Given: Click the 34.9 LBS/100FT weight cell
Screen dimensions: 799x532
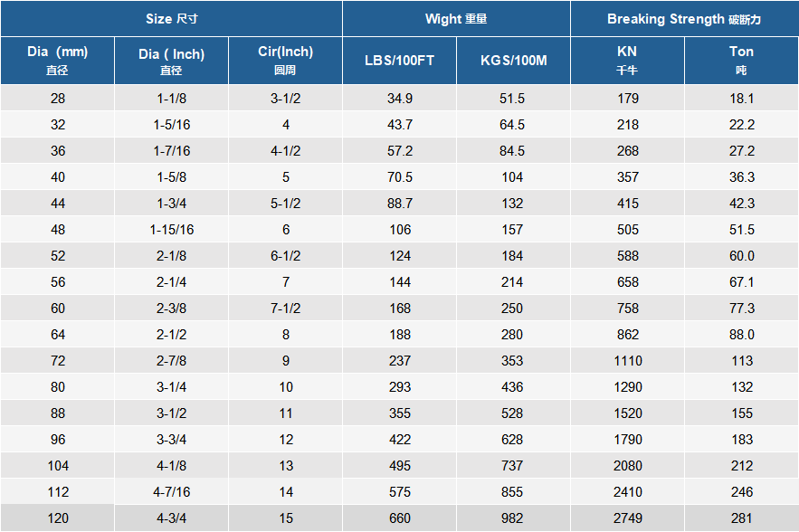Looking at the screenshot, I should tap(399, 99).
